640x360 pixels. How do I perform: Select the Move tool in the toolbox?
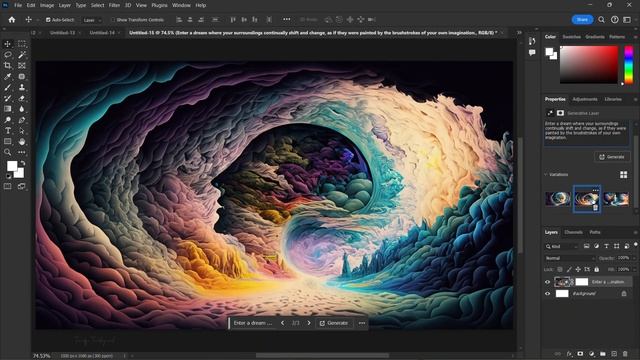(8, 44)
